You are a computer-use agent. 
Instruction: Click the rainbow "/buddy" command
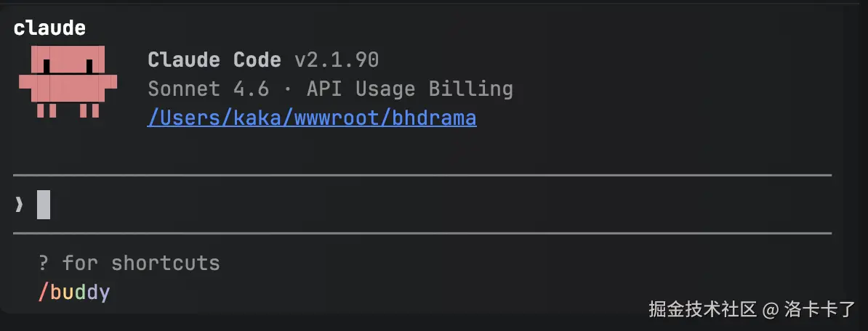point(74,293)
